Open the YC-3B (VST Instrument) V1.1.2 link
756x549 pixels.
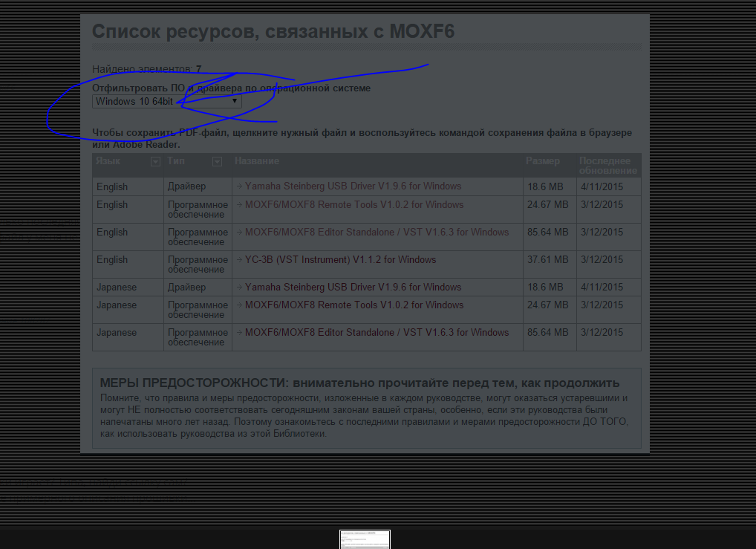tap(340, 259)
